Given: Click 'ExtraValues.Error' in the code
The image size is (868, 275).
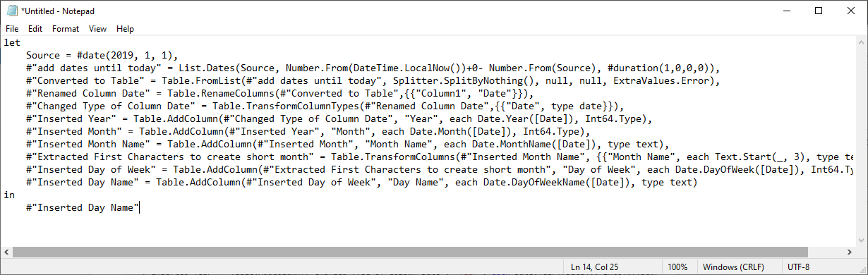Looking at the screenshot, I should (x=661, y=80).
